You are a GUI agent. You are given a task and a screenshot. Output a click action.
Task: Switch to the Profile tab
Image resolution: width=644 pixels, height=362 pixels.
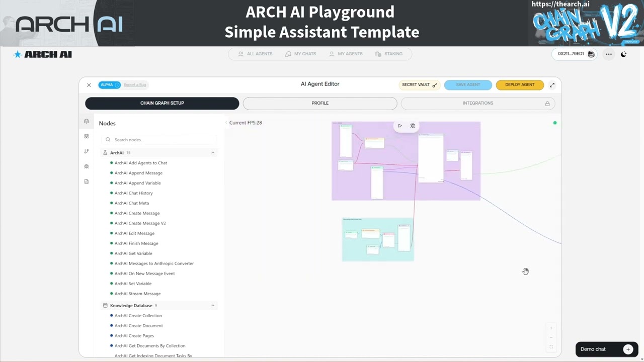320,103
